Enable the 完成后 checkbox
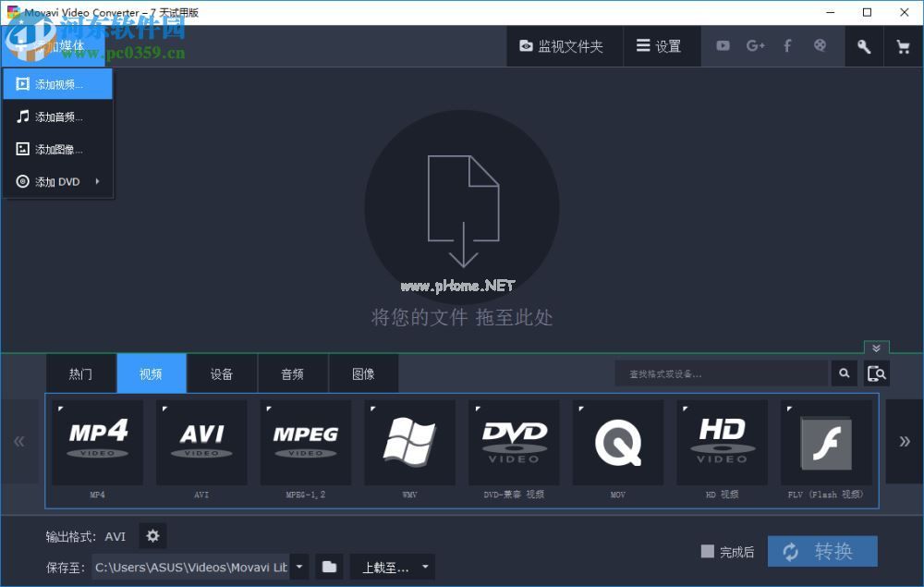This screenshot has width=924, height=587. [706, 551]
